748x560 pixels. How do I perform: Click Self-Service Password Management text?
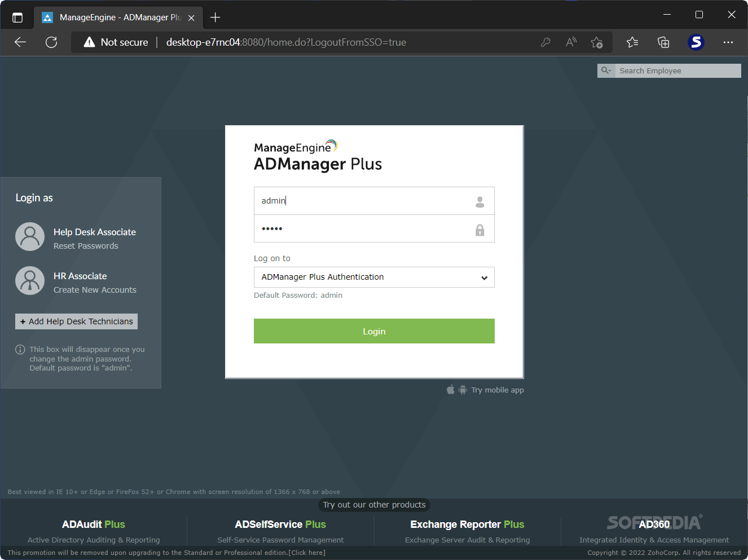(280, 540)
